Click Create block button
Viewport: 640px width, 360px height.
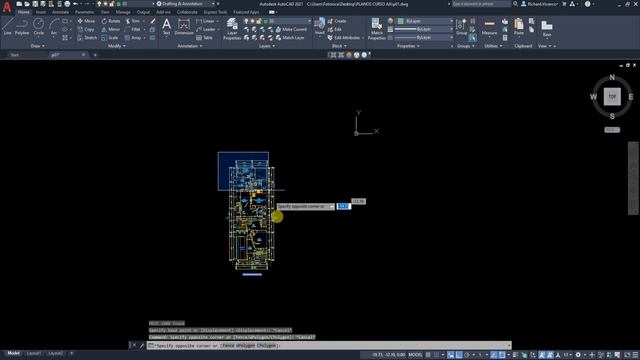coord(337,21)
